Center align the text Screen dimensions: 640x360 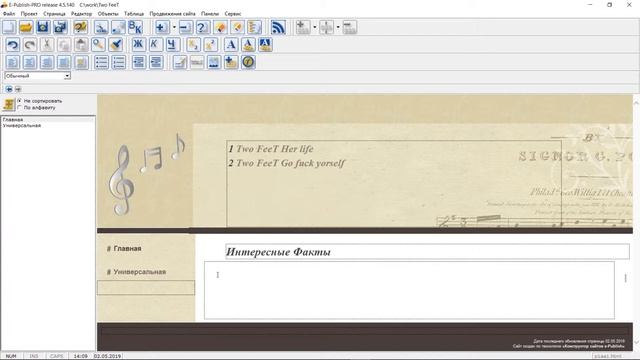point(30,62)
